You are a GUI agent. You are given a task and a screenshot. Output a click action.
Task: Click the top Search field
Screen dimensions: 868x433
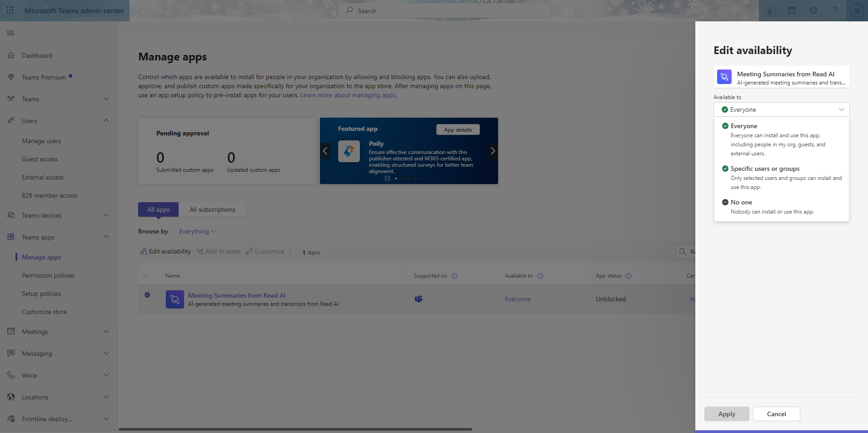pyautogui.click(x=444, y=10)
